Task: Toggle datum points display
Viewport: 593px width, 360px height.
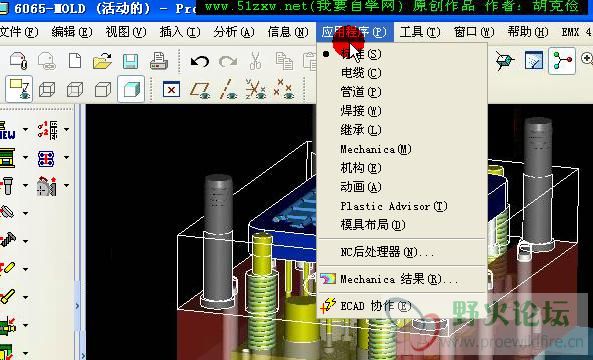Action: 284,89
